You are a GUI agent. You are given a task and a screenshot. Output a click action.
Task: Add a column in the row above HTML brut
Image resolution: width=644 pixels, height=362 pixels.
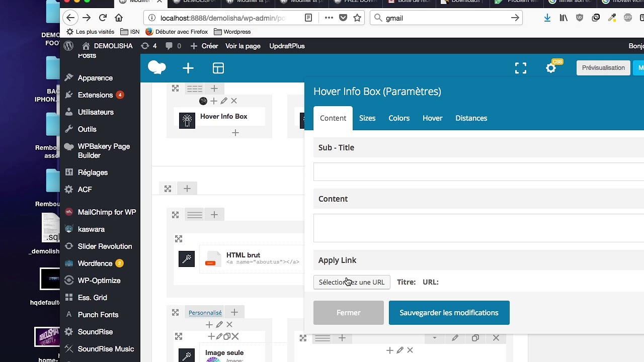[x=214, y=215]
